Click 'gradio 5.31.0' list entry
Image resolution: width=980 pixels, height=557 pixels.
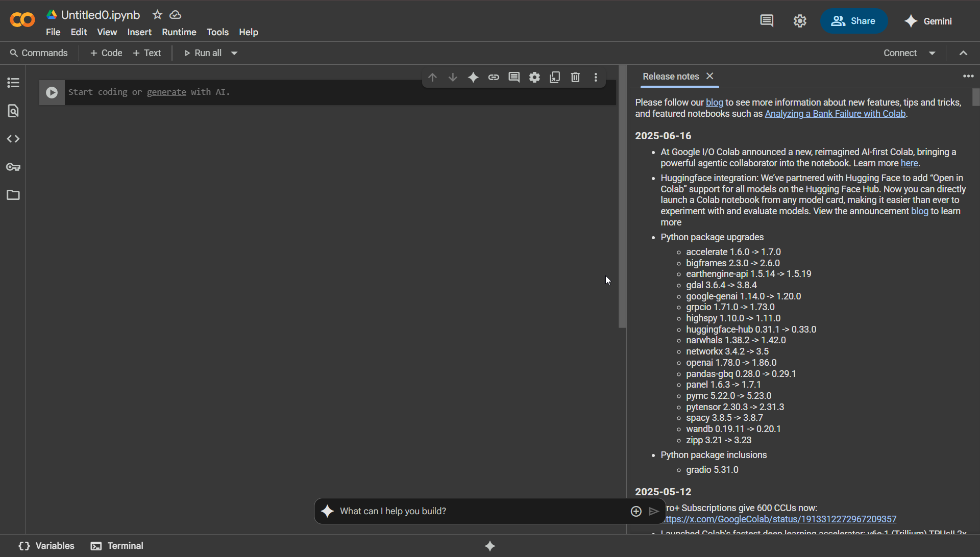pos(712,470)
